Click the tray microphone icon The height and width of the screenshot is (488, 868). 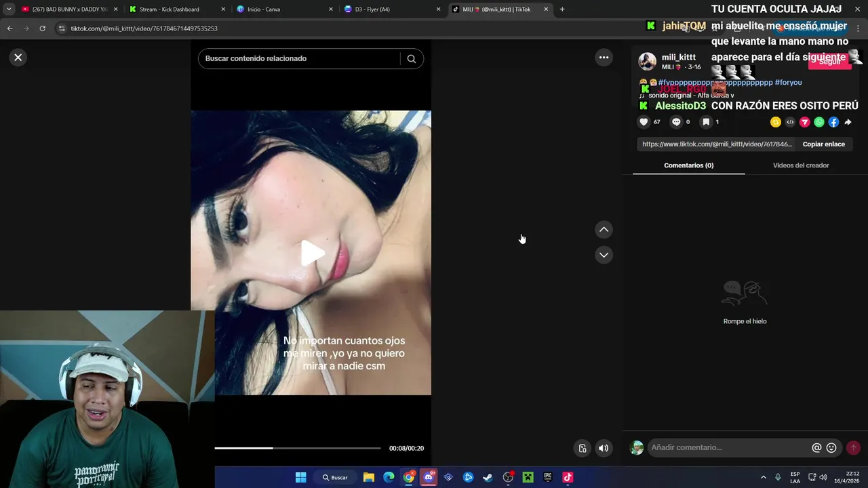778,477
